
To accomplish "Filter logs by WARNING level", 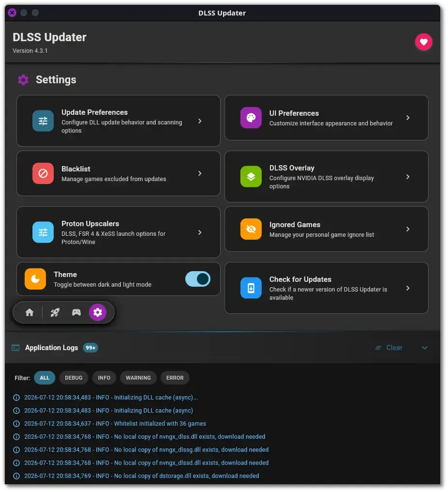I will point(138,378).
